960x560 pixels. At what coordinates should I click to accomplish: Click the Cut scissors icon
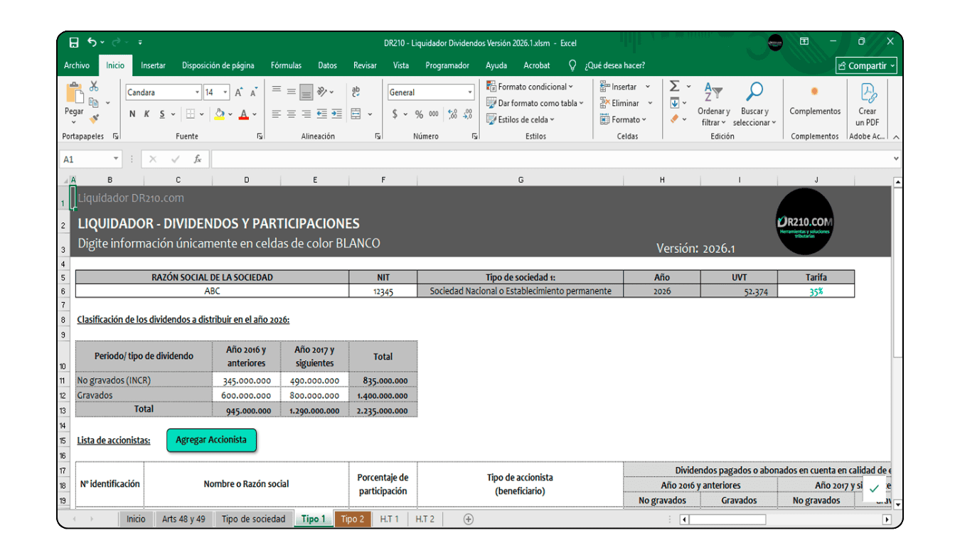pyautogui.click(x=94, y=87)
